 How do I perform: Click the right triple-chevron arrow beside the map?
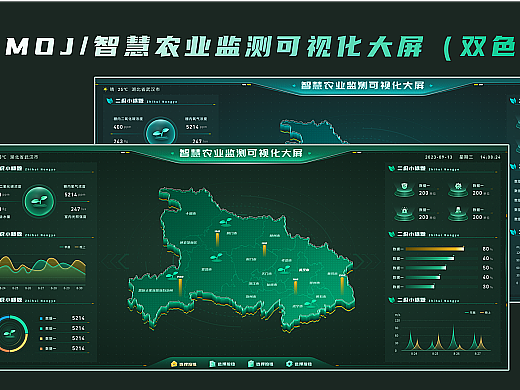pyautogui.click(x=366, y=261)
